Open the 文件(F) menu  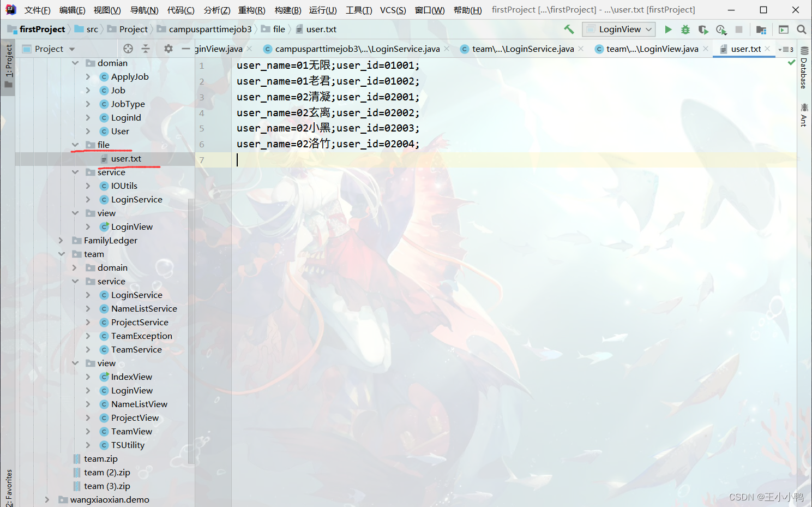pos(38,10)
